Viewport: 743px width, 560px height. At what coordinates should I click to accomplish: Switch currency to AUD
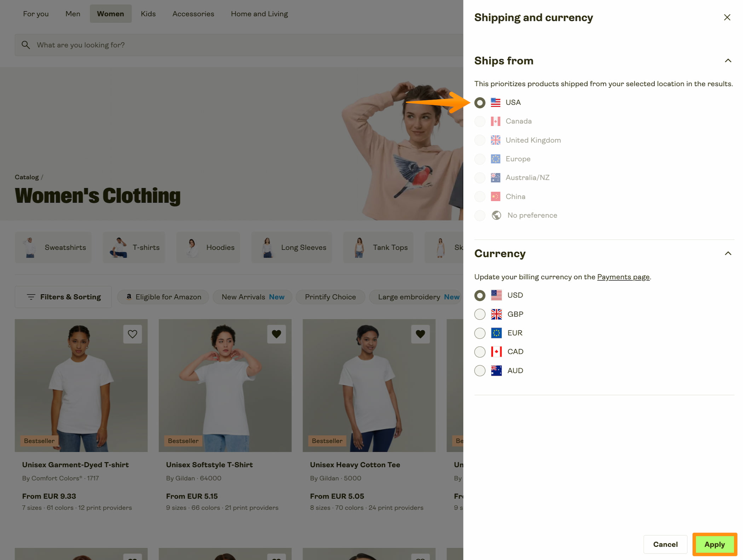coord(479,370)
